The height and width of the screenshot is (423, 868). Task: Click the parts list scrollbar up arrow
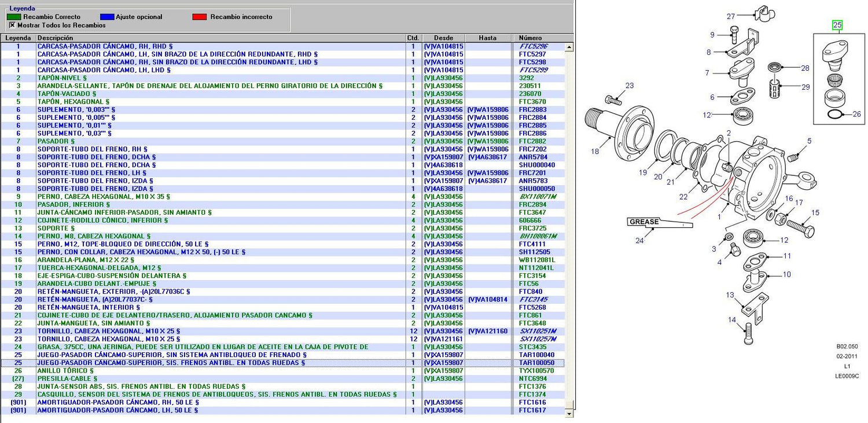click(x=569, y=46)
